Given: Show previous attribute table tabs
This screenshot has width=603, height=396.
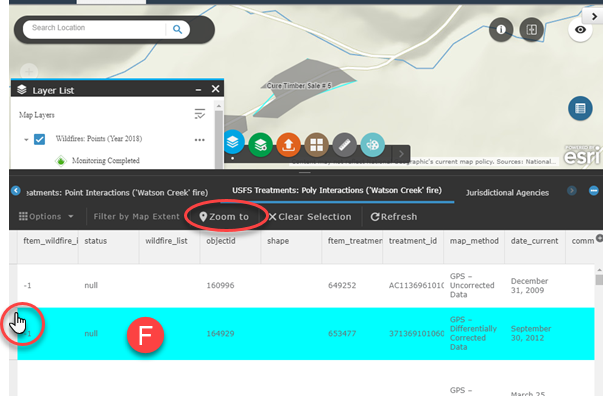Looking at the screenshot, I should [x=16, y=191].
